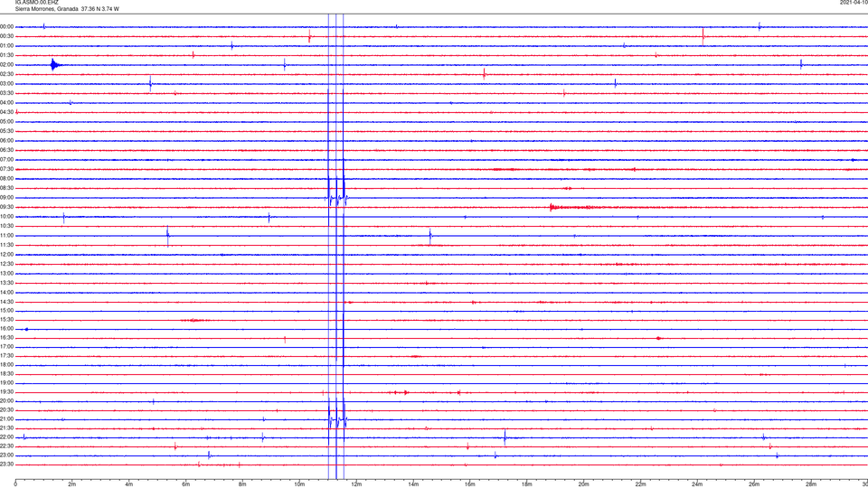Click the 12m tick on the minutes axis
The height and width of the screenshot is (488, 868).
pos(356,484)
